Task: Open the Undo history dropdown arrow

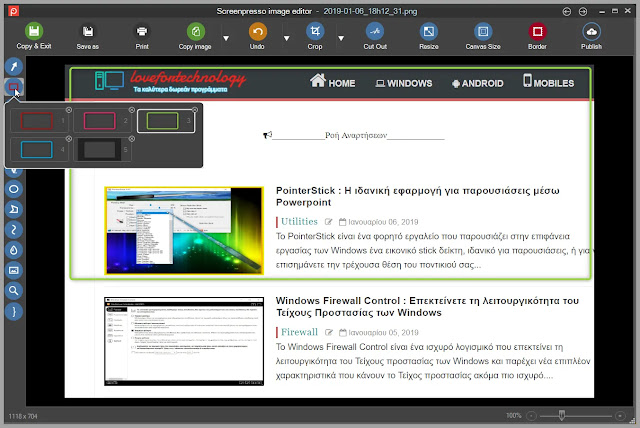Action: click(x=287, y=38)
